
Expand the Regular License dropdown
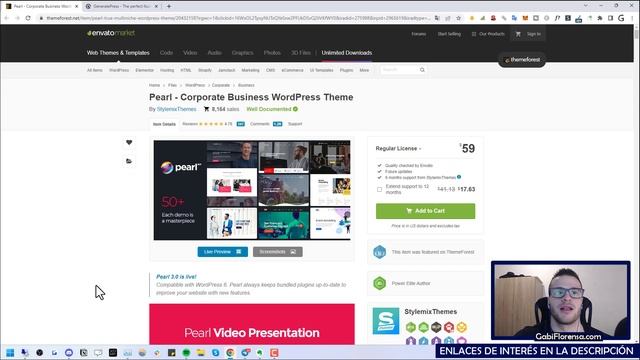pos(398,149)
